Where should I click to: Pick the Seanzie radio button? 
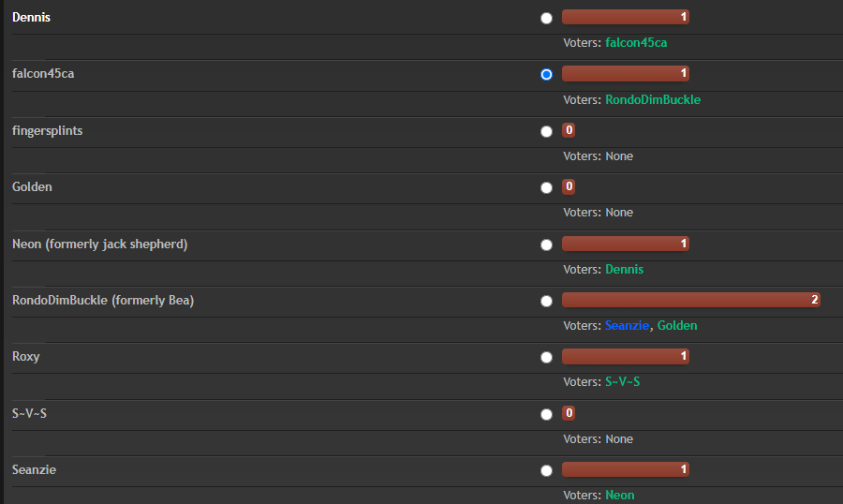pyautogui.click(x=546, y=470)
